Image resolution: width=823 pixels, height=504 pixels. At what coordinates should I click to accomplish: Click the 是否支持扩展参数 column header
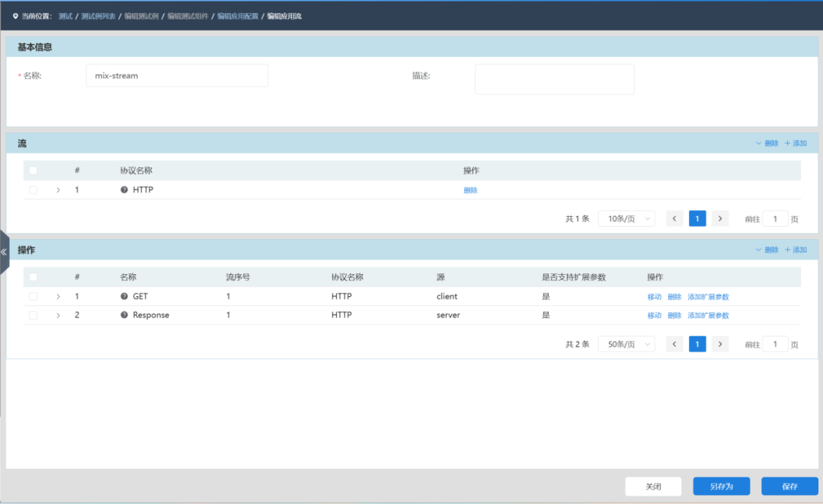574,277
